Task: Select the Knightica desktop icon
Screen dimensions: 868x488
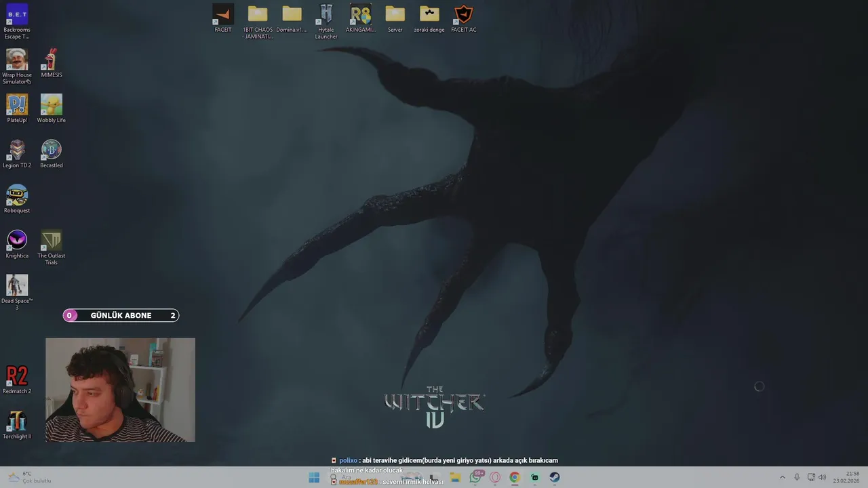Action: [17, 244]
